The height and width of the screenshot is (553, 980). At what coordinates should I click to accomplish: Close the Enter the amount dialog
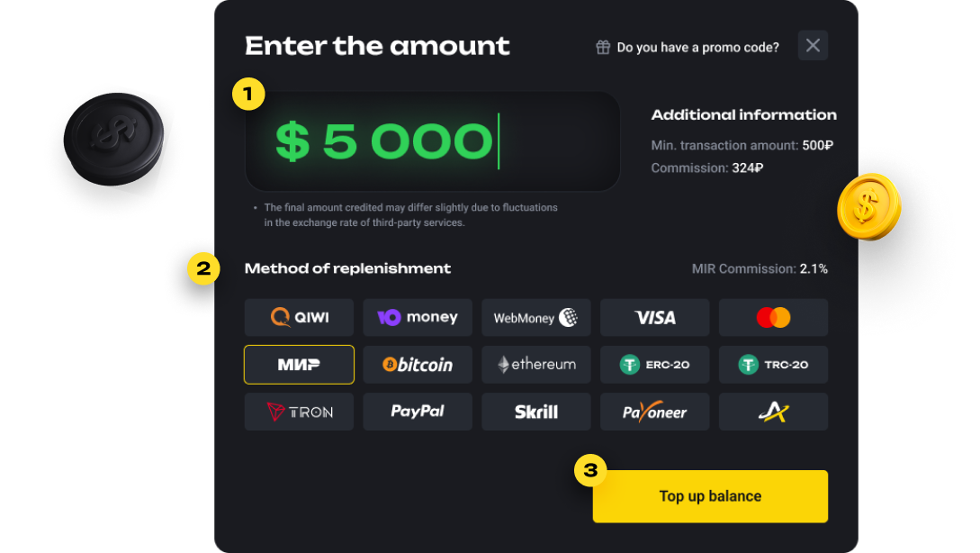(813, 45)
